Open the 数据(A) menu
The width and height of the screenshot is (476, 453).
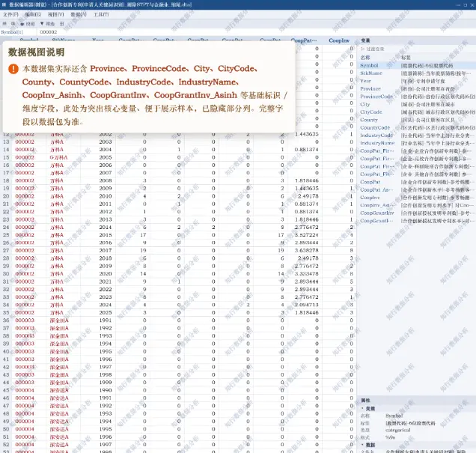click(79, 14)
